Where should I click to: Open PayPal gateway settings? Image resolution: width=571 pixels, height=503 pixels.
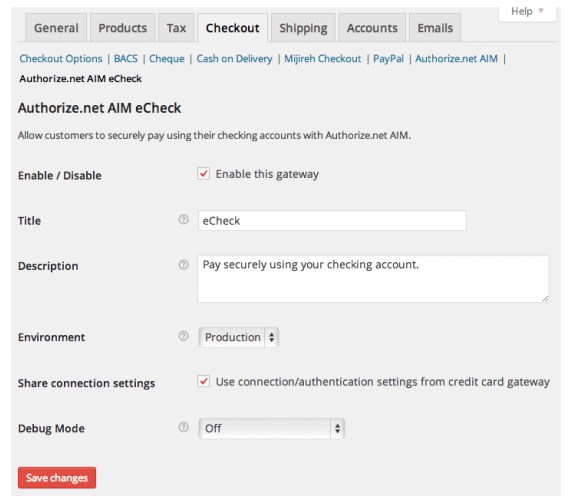[389, 59]
